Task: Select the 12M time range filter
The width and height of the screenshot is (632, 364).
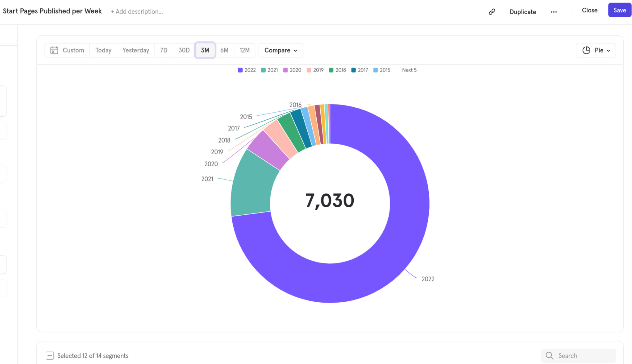Action: coord(245,50)
